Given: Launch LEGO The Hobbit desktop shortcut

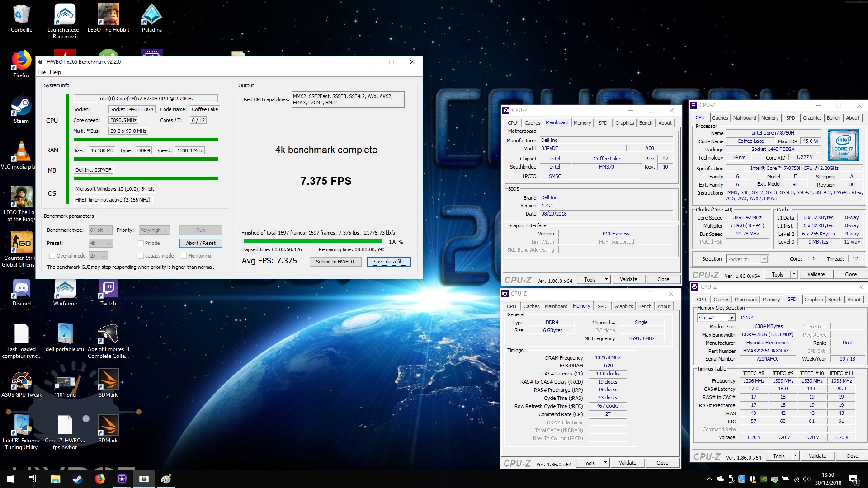Looking at the screenshot, I should (x=108, y=18).
